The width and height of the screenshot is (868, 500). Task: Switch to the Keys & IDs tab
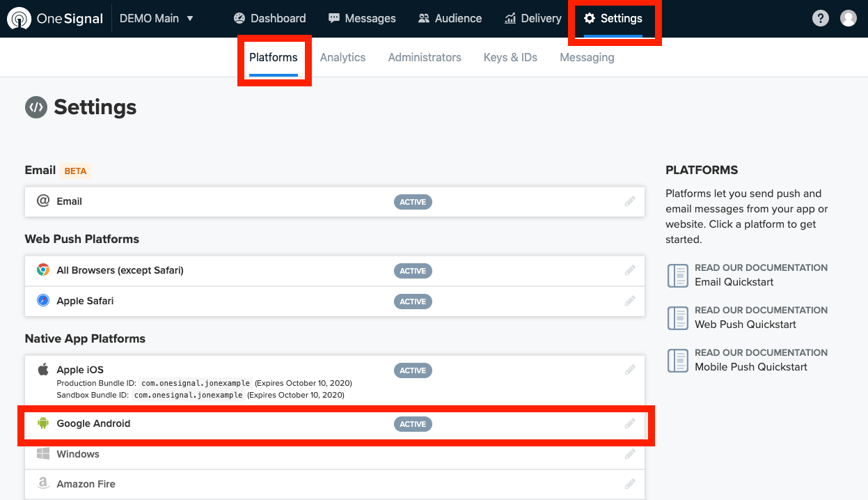[510, 58]
